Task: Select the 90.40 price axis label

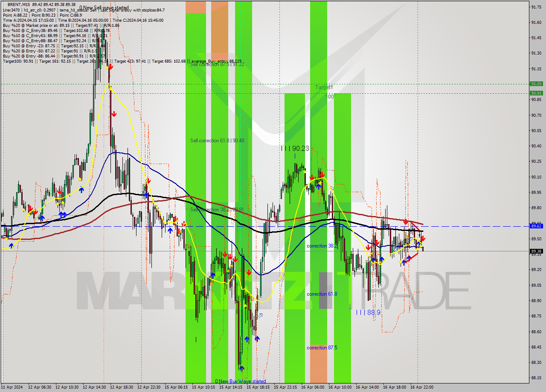Action: pyautogui.click(x=536, y=146)
